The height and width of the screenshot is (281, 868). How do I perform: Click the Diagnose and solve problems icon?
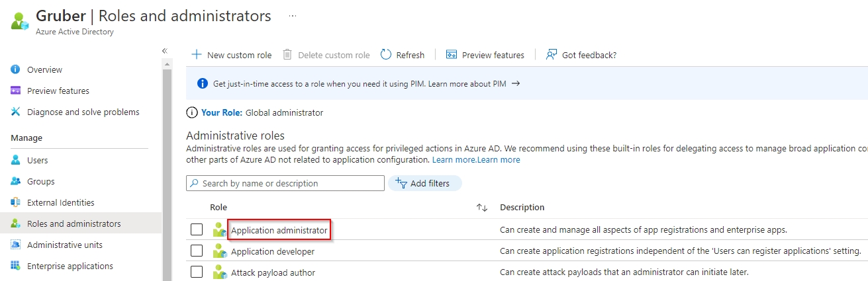(16, 112)
